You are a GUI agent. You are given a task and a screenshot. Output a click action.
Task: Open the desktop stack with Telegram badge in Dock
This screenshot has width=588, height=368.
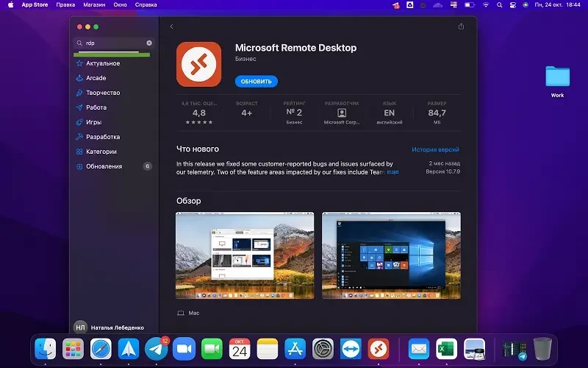(x=514, y=350)
